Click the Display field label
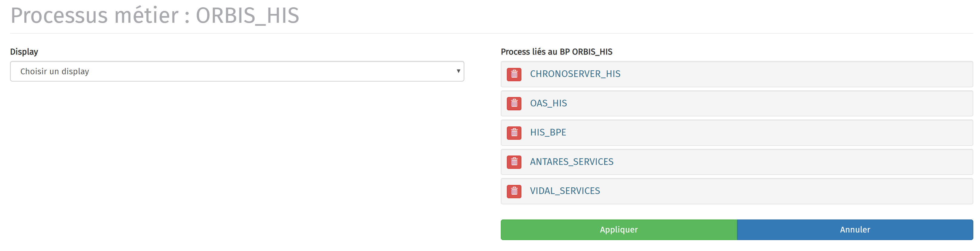Viewport: 980px width, 251px height. click(24, 52)
